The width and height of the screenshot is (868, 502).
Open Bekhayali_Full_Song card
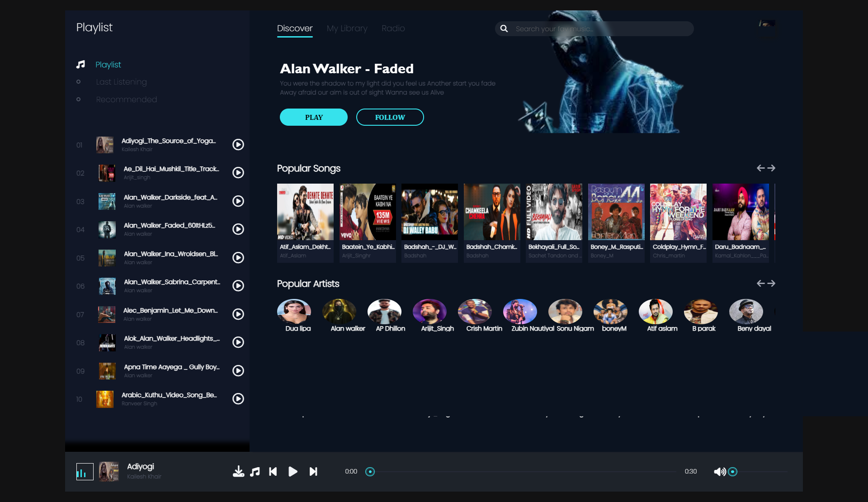click(x=554, y=223)
